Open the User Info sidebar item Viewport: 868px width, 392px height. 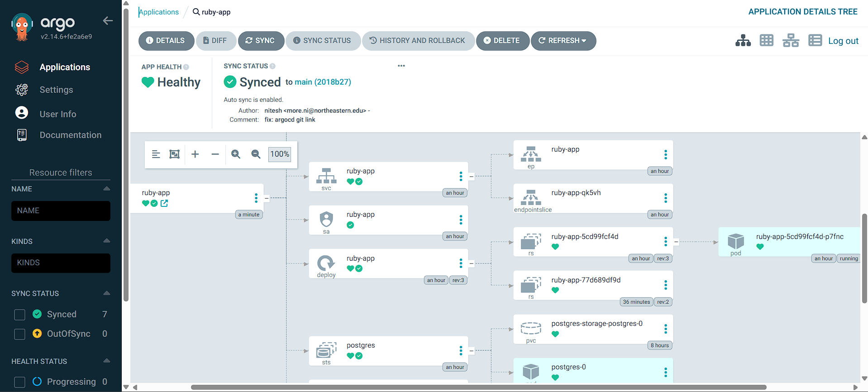(57, 114)
